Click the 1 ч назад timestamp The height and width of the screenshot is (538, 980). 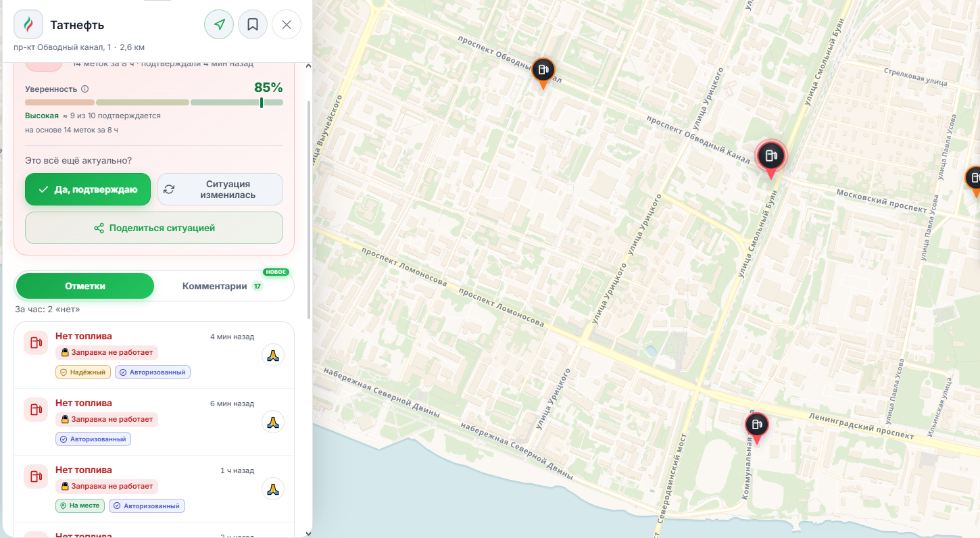coord(237,470)
